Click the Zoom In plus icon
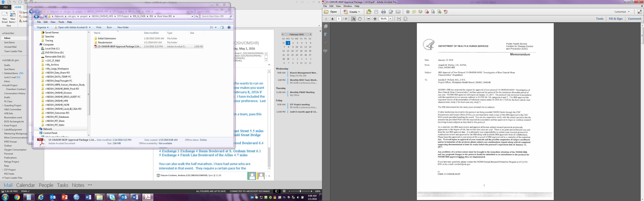 click(x=375, y=19)
